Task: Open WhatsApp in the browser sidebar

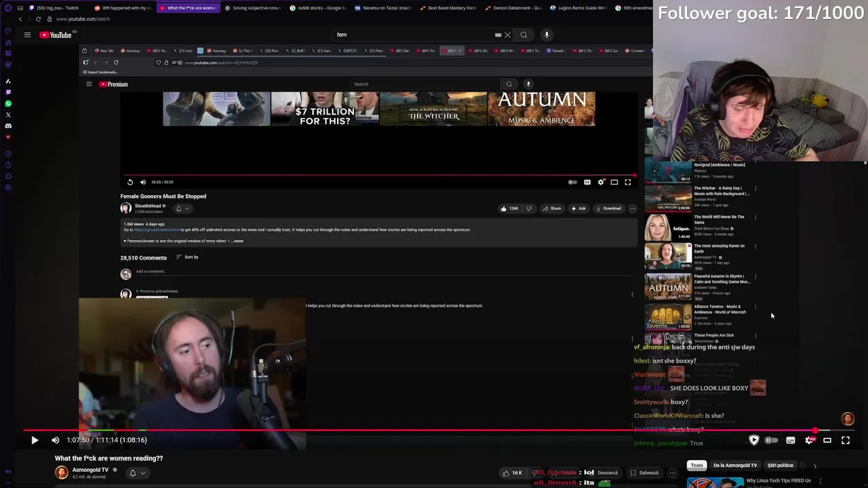Action: [x=8, y=104]
